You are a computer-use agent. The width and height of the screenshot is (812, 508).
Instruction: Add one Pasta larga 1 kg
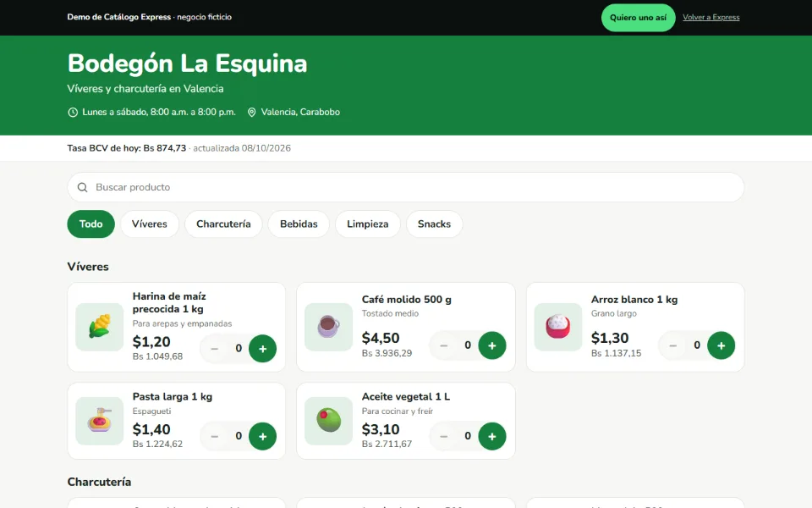point(262,437)
